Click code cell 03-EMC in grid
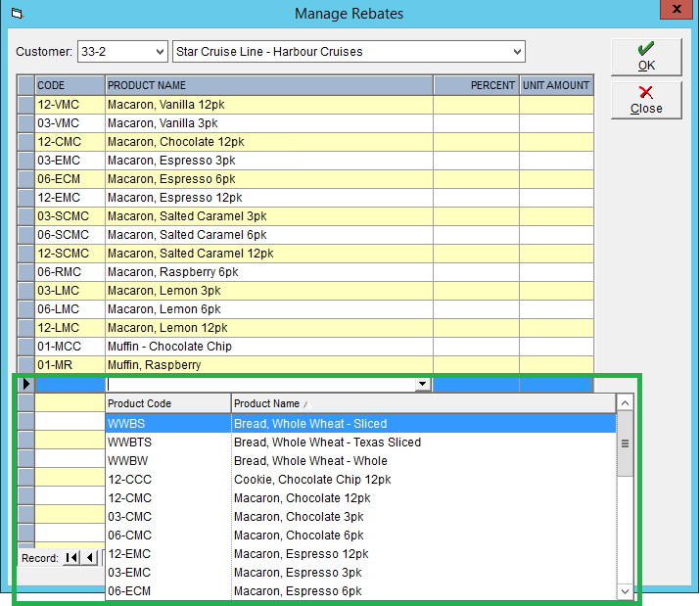Viewport: 700px width, 606px height. [x=70, y=161]
